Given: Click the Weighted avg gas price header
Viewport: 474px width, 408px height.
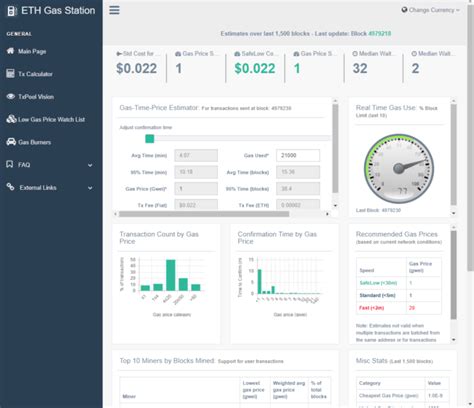Looking at the screenshot, I should click(289, 390).
